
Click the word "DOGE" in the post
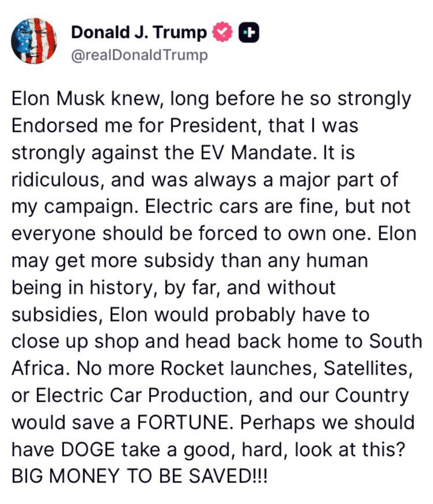pos(87,449)
